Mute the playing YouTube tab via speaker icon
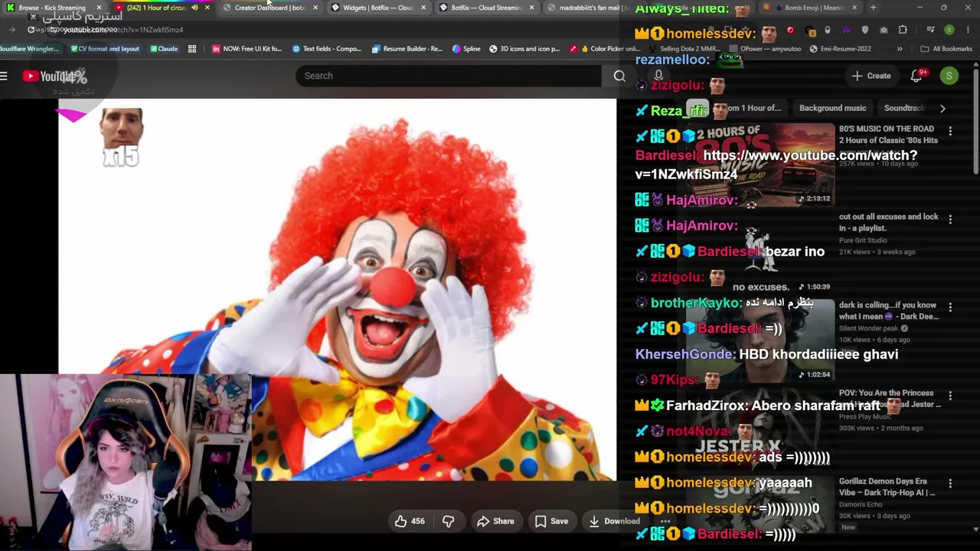This screenshot has height=551, width=980. 194,8
